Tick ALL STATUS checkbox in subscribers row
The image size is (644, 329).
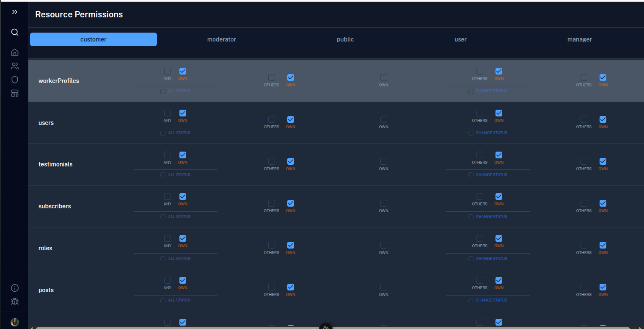click(x=163, y=217)
